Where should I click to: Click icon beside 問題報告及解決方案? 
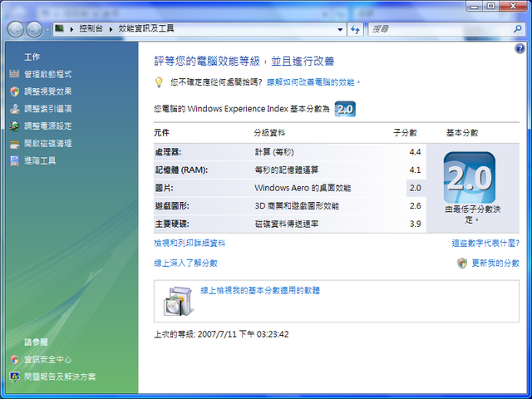tap(15, 377)
